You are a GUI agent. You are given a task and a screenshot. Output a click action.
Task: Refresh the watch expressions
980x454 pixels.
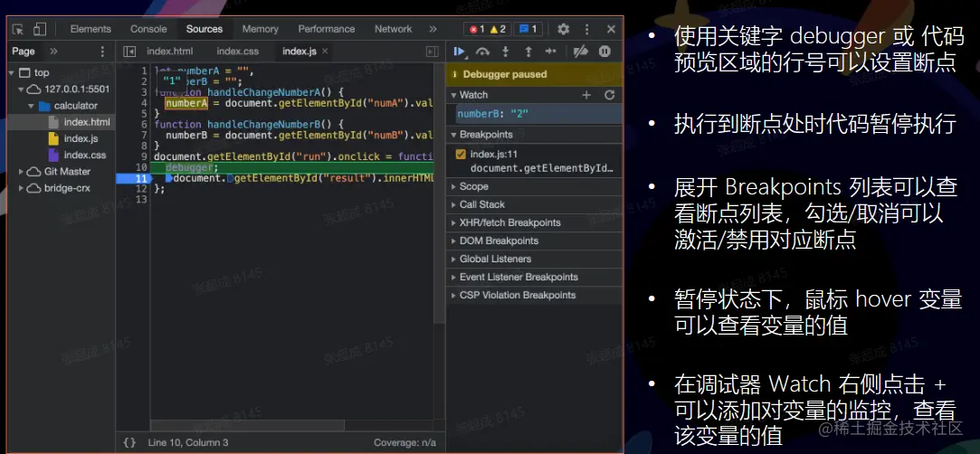point(609,95)
